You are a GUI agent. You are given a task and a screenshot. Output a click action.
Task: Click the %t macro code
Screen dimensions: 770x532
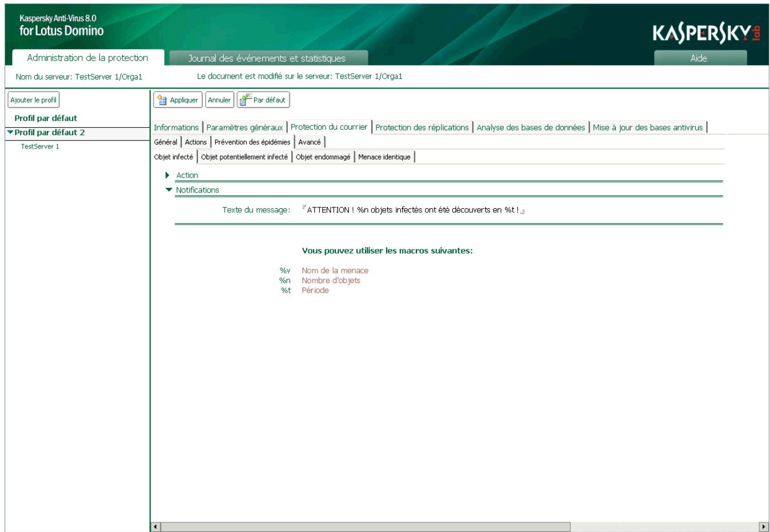pyautogui.click(x=286, y=290)
